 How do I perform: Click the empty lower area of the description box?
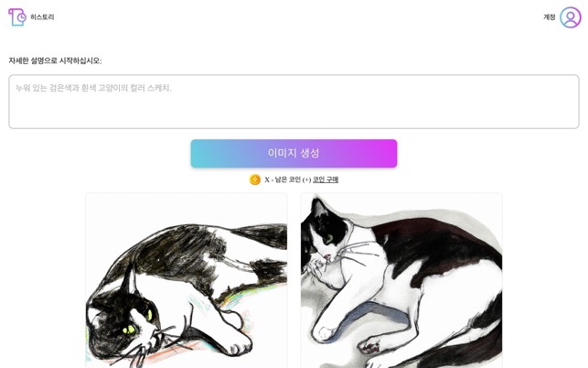tap(294, 114)
